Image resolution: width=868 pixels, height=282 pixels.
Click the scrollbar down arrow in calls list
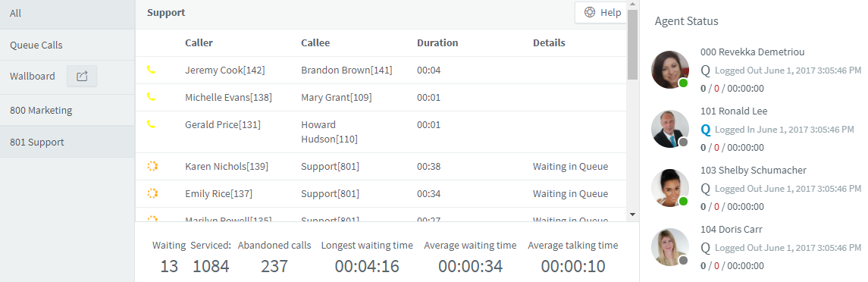[x=633, y=214]
